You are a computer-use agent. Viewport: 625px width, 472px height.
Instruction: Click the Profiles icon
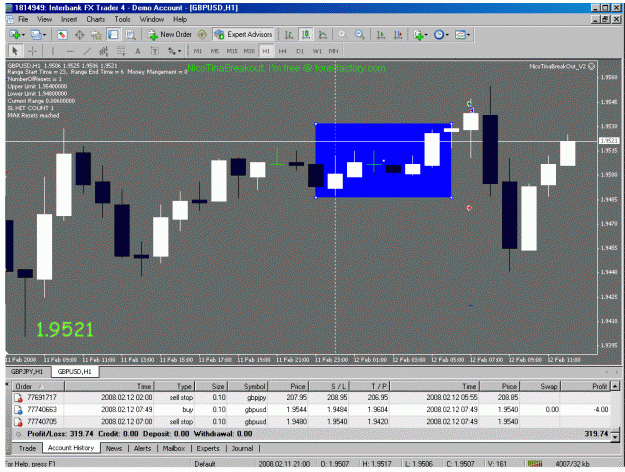click(36, 35)
